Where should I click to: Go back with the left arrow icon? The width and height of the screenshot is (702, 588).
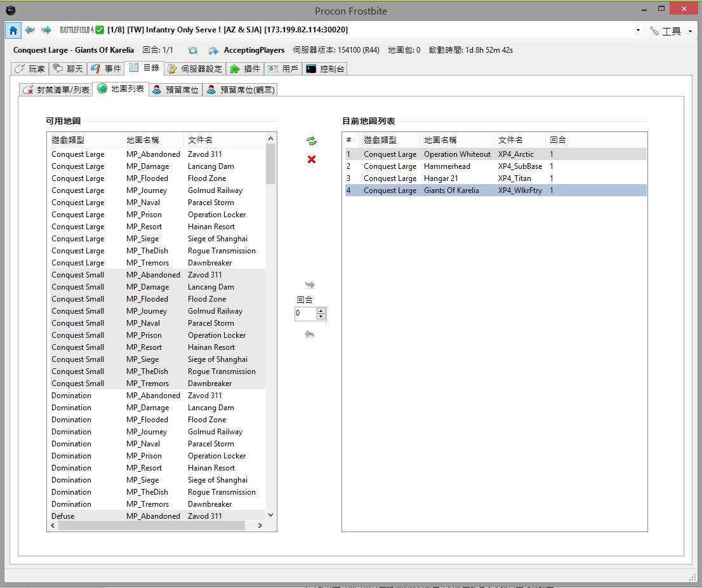(30, 30)
